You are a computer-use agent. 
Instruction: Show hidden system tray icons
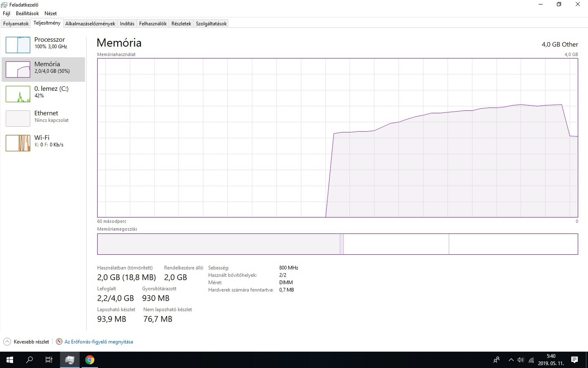[511, 360]
